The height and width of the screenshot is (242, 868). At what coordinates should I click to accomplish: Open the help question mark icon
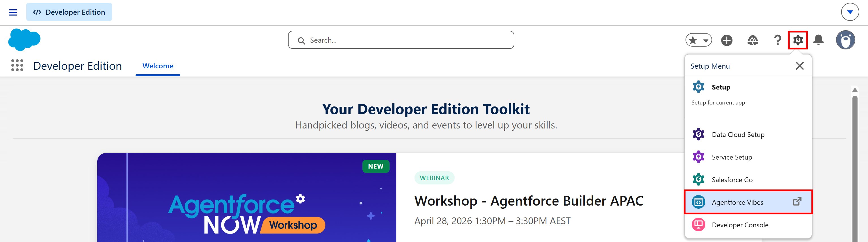[x=777, y=40]
